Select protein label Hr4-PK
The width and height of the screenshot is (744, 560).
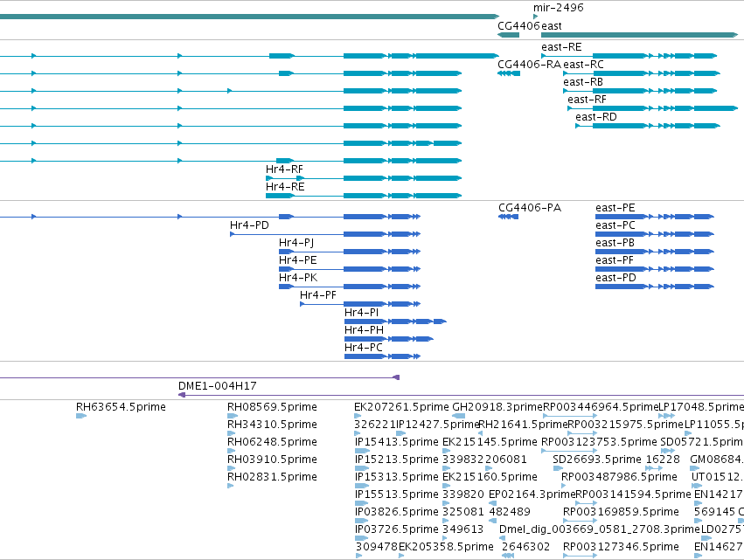coord(298,278)
